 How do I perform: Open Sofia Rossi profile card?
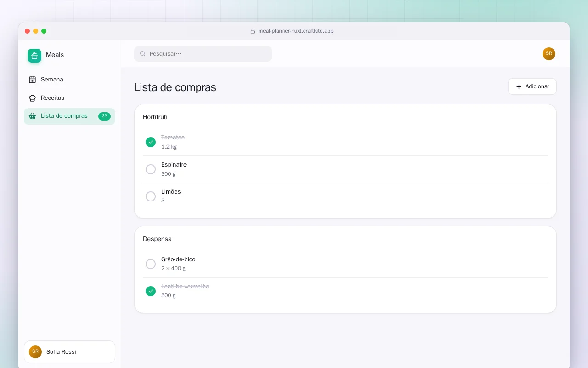(69, 352)
